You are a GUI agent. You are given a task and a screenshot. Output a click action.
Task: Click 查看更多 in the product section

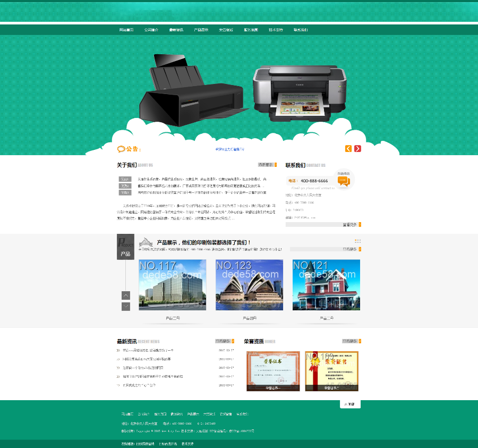pos(349,249)
